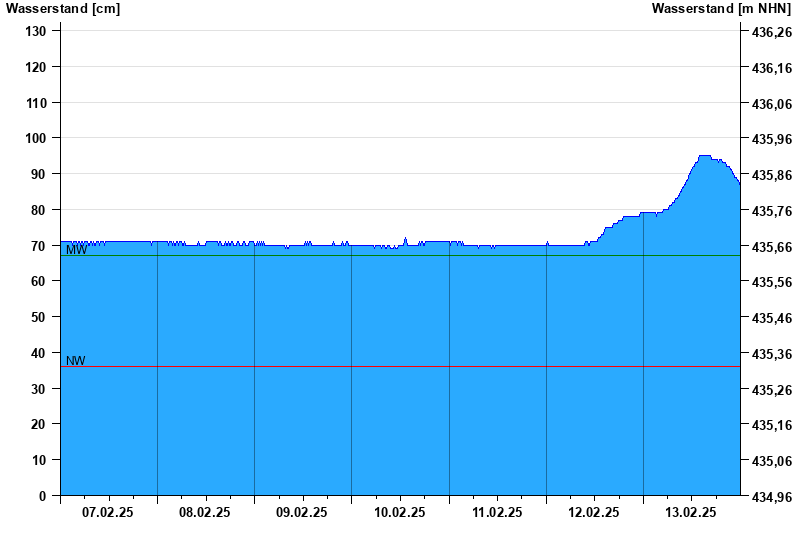Select the 09.02.25 date label
Image resolution: width=800 pixels, height=550 pixels.
coord(302,512)
